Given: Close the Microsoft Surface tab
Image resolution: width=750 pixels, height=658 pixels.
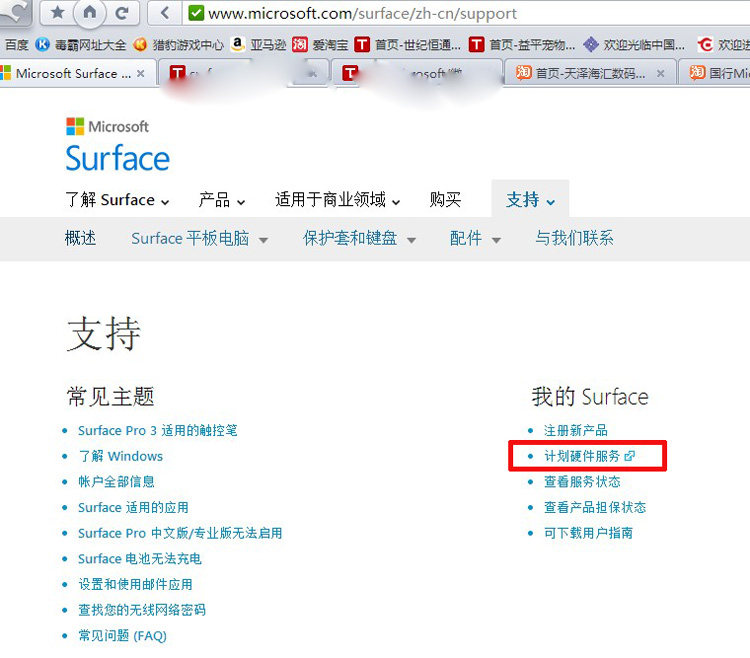Looking at the screenshot, I should pos(141,73).
